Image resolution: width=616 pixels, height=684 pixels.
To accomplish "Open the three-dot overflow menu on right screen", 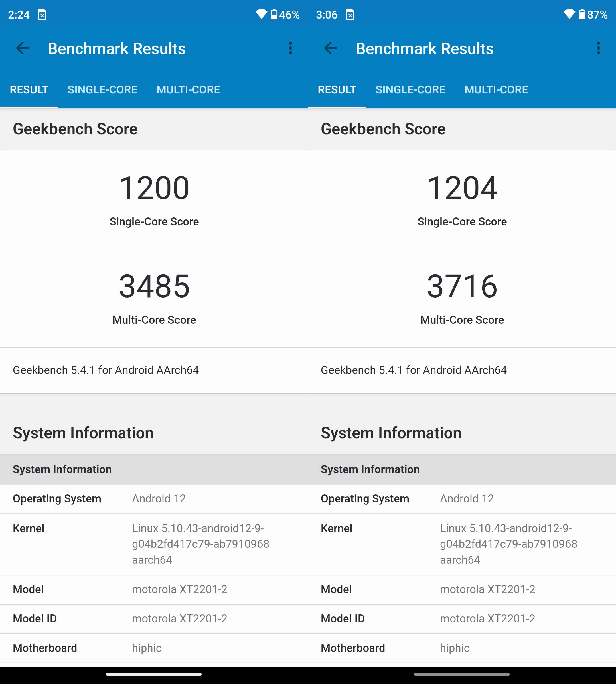I will coord(598,48).
